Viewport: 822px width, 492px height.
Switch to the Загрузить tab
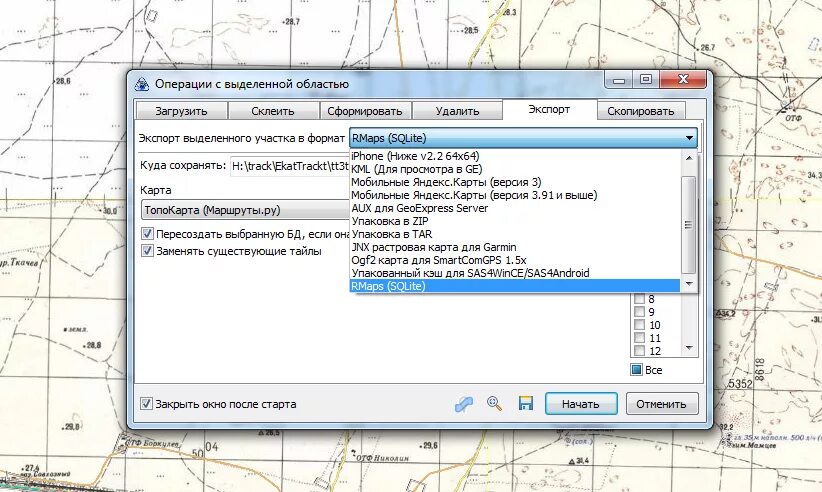pos(181,111)
